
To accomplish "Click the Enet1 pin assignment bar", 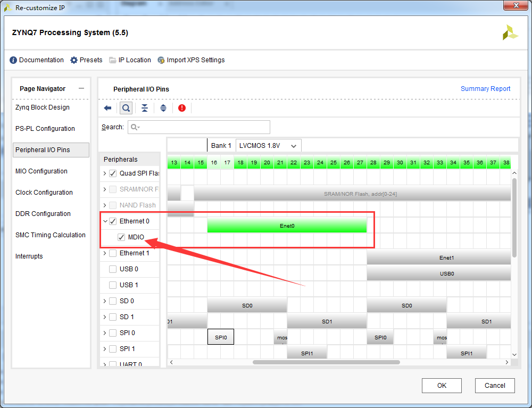I will point(439,257).
